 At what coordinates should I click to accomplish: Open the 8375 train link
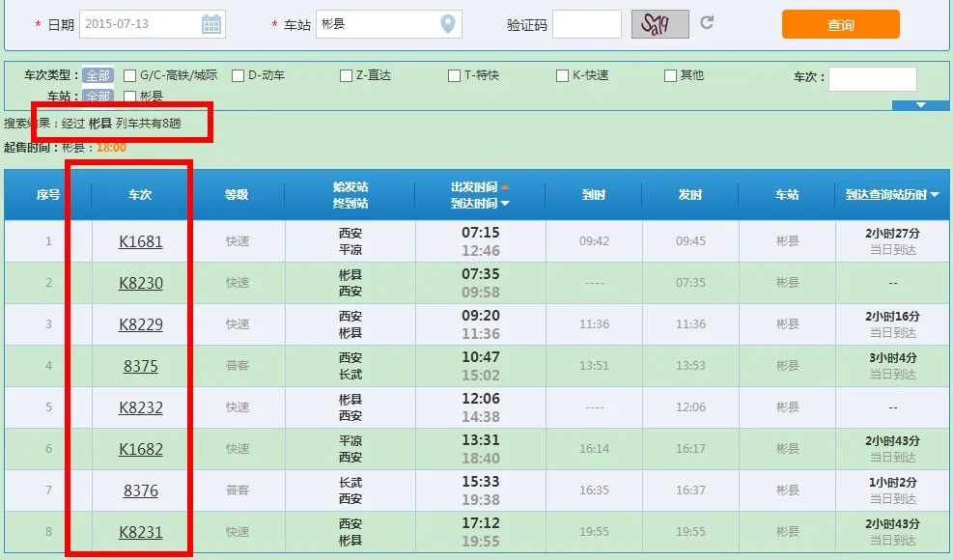coord(140,366)
